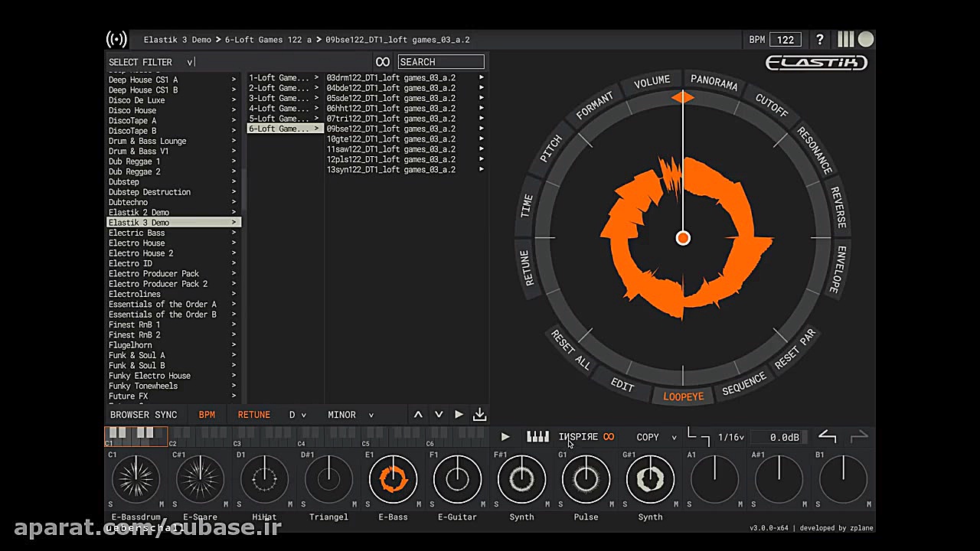
Task: Mute the G#1 Synth pad
Action: [676, 504]
